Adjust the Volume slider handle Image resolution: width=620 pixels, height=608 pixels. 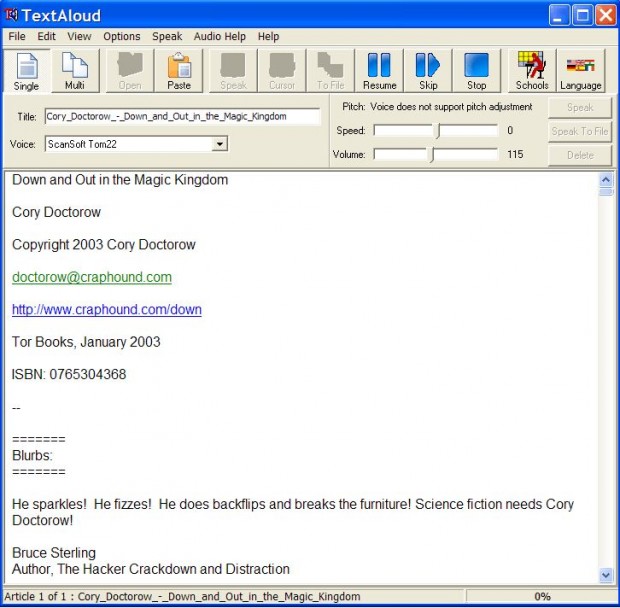click(433, 155)
